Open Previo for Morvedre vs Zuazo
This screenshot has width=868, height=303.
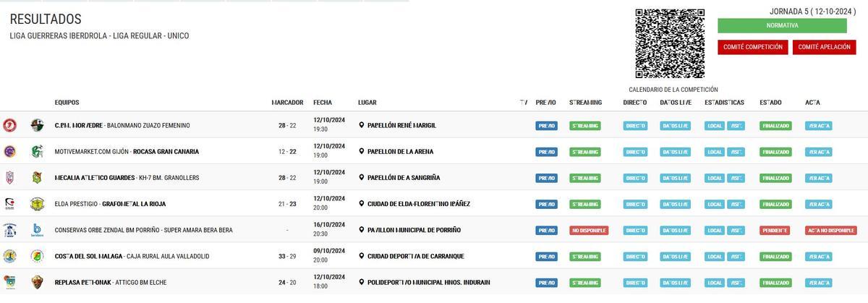(x=546, y=125)
